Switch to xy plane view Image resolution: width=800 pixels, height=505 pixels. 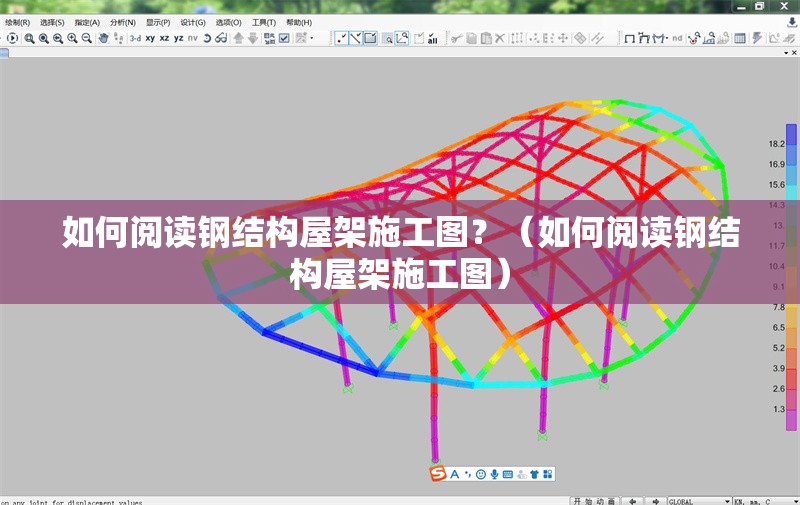tap(150, 38)
